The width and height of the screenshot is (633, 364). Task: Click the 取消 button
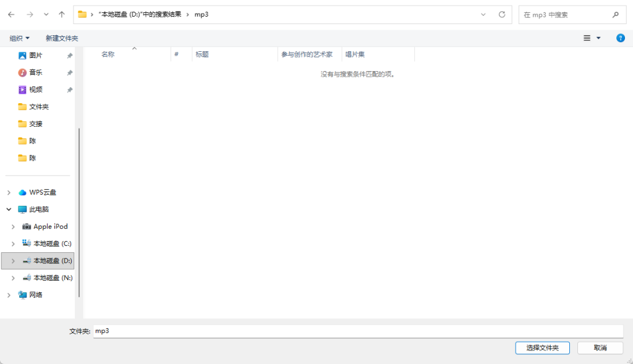(x=600, y=348)
